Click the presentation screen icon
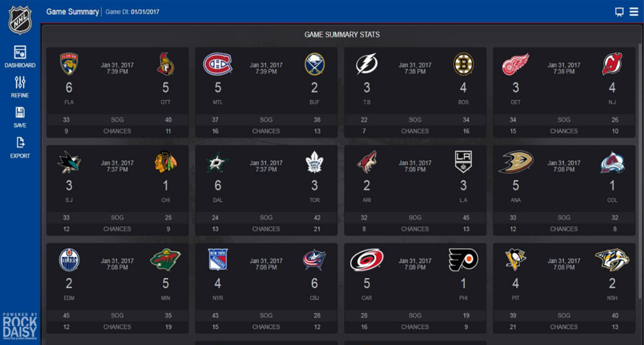 (x=619, y=12)
